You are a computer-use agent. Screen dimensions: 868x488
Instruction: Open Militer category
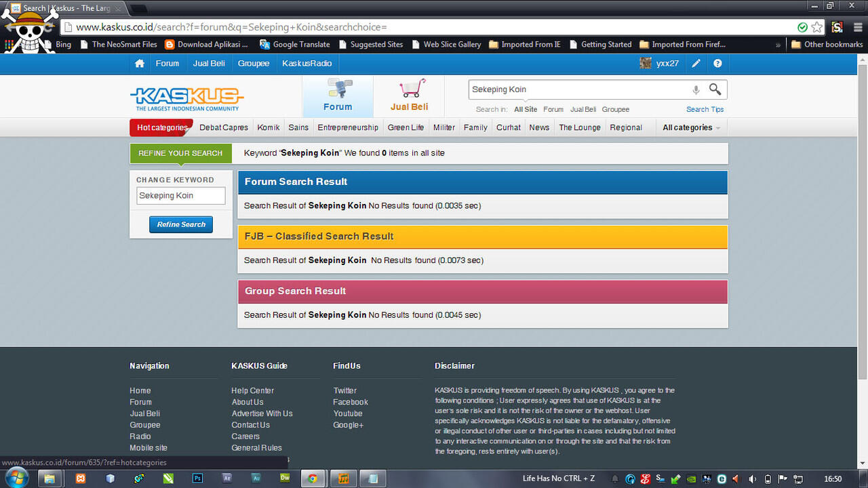[444, 127]
